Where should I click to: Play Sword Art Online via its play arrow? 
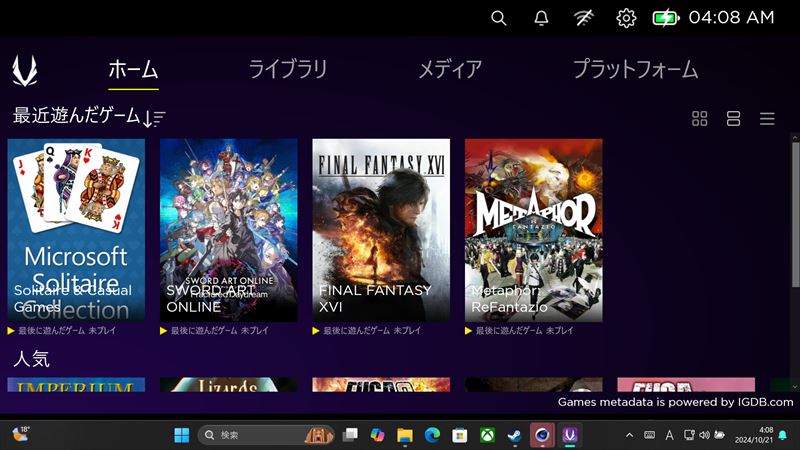163,331
